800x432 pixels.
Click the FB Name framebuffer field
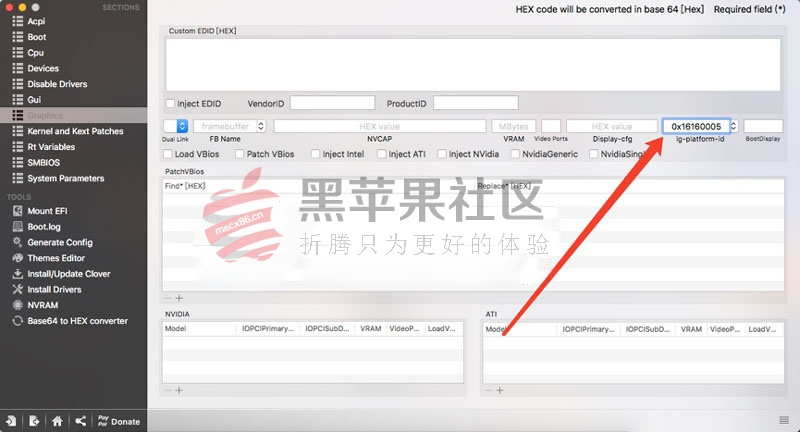tap(225, 126)
